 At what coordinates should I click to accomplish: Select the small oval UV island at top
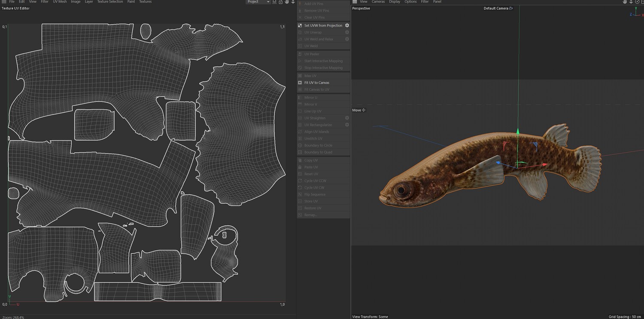click(x=146, y=31)
